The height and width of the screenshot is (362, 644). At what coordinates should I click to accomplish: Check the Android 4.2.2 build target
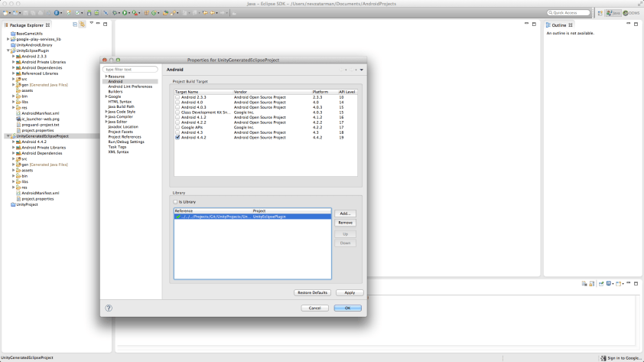tap(177, 122)
